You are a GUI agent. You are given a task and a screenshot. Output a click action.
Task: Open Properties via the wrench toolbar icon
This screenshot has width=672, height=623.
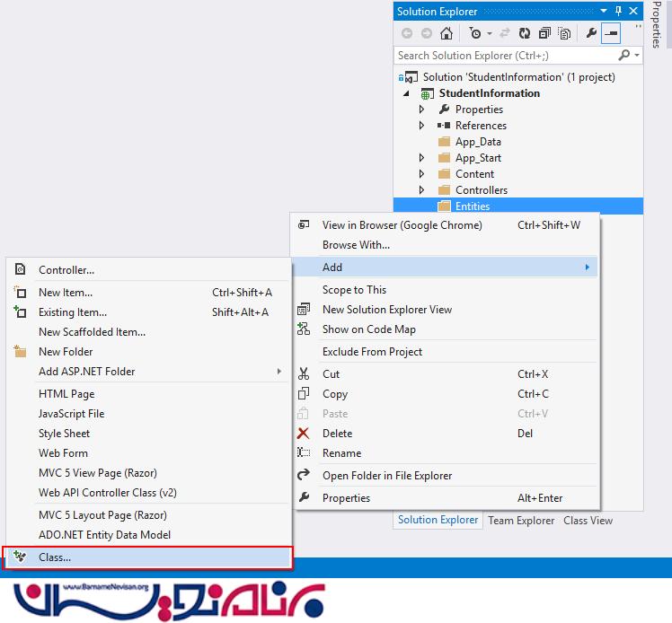[591, 33]
